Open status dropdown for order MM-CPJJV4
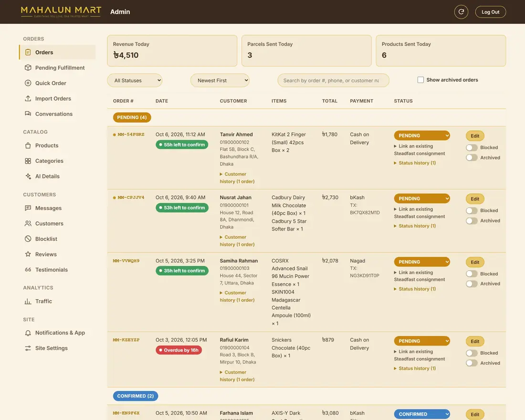The image size is (525, 420). [x=422, y=199]
